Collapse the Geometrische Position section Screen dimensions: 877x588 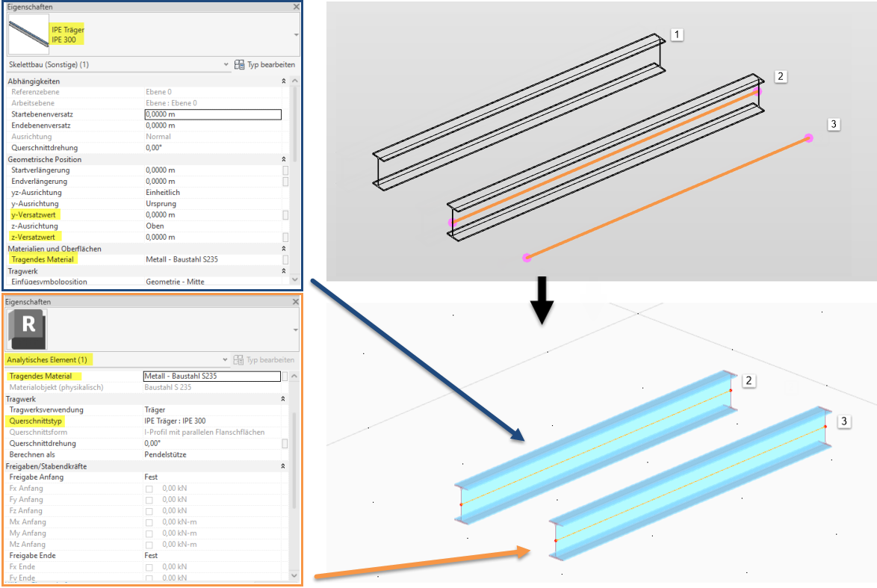click(x=284, y=159)
